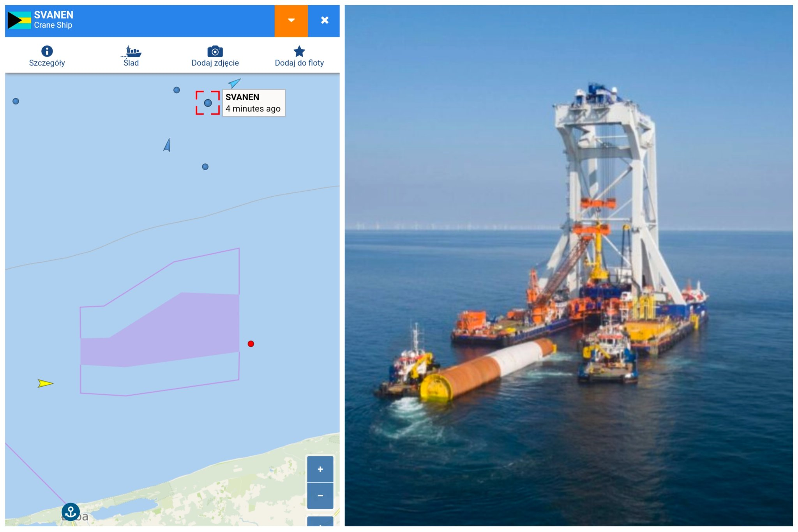Select the leftmost blue circle vessel marker

pyautogui.click(x=16, y=101)
